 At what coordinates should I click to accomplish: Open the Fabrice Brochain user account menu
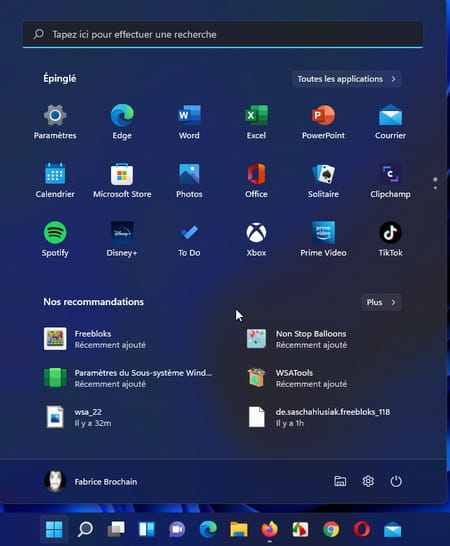[x=91, y=481]
